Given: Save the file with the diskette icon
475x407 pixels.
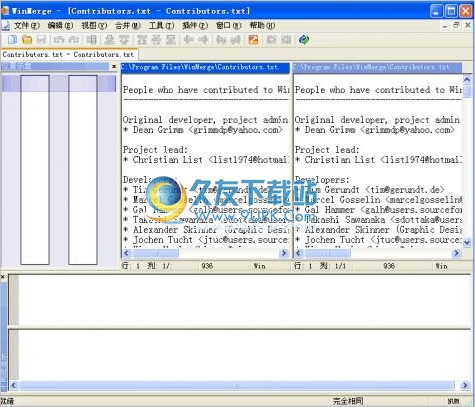Looking at the screenshot, I should click(x=41, y=40).
